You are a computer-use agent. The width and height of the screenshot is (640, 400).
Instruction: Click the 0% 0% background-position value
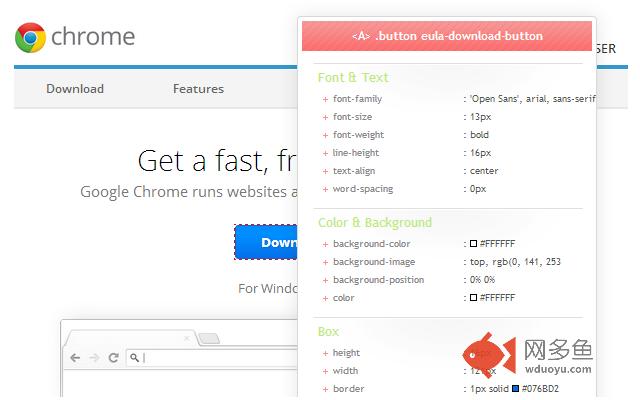click(482, 280)
